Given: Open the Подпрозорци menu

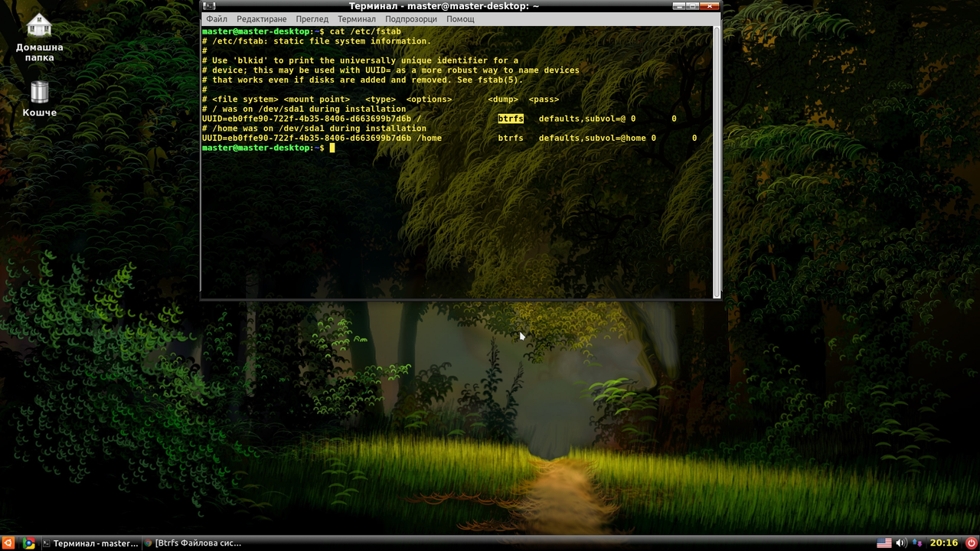Looking at the screenshot, I should click(x=411, y=19).
